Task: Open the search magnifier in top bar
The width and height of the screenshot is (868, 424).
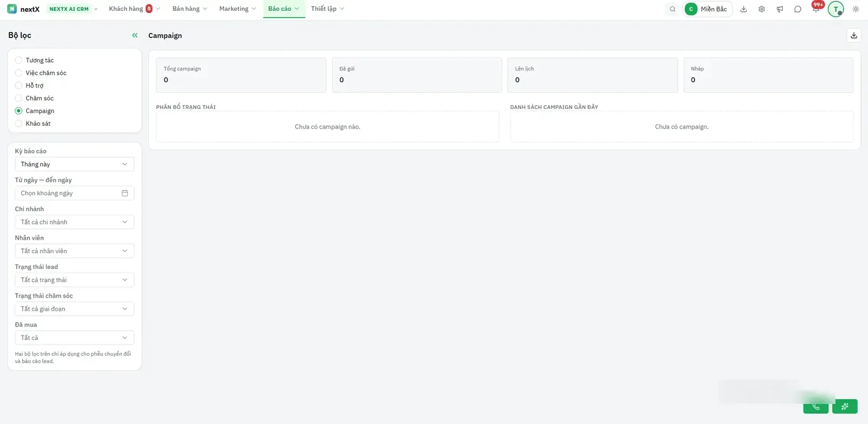Action: click(673, 9)
